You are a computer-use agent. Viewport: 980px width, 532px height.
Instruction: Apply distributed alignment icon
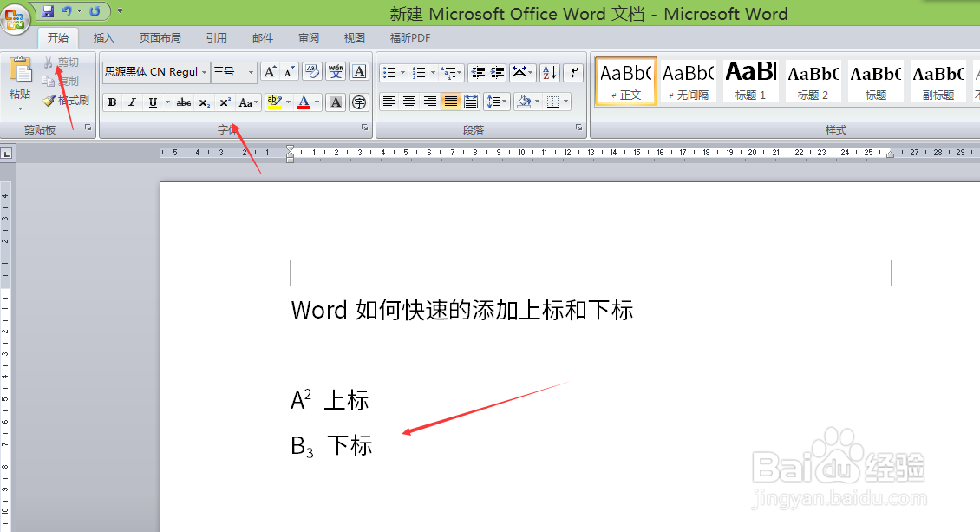[471, 102]
